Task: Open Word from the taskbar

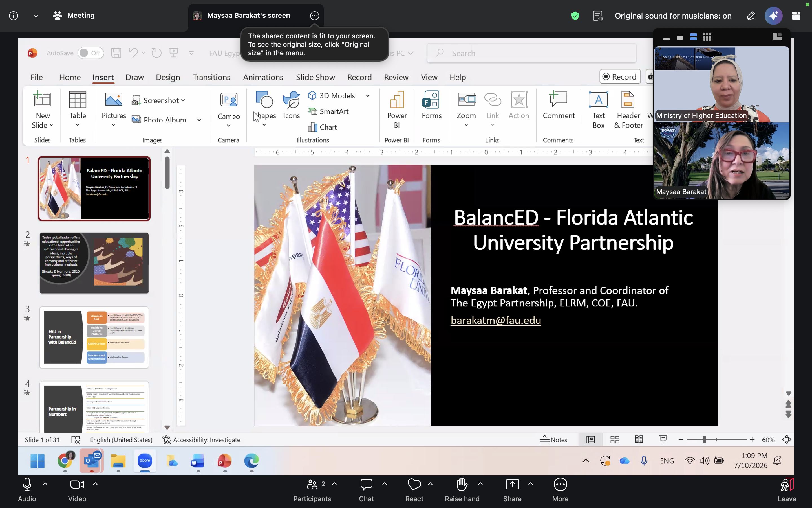Action: (198, 461)
